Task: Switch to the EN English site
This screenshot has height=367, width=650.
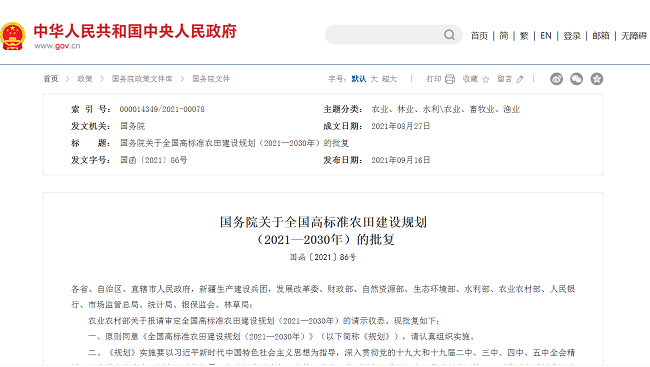Action: click(546, 36)
